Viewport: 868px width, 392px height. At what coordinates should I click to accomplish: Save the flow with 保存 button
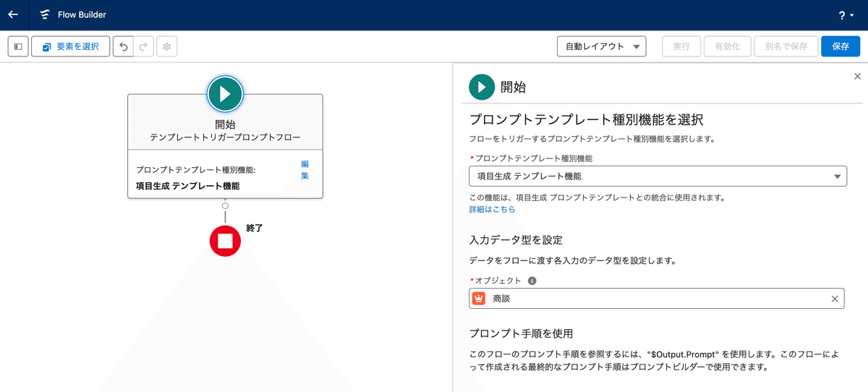(x=841, y=46)
